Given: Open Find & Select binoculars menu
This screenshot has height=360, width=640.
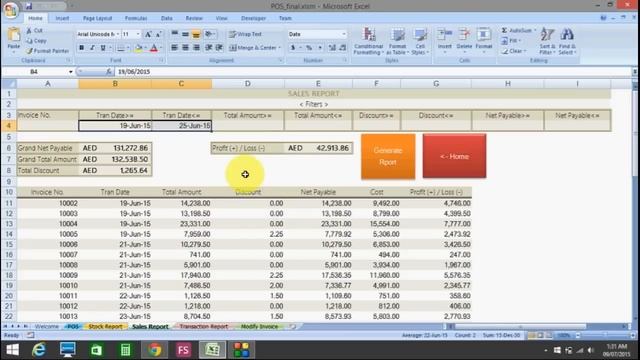Looking at the screenshot, I should pos(567,41).
